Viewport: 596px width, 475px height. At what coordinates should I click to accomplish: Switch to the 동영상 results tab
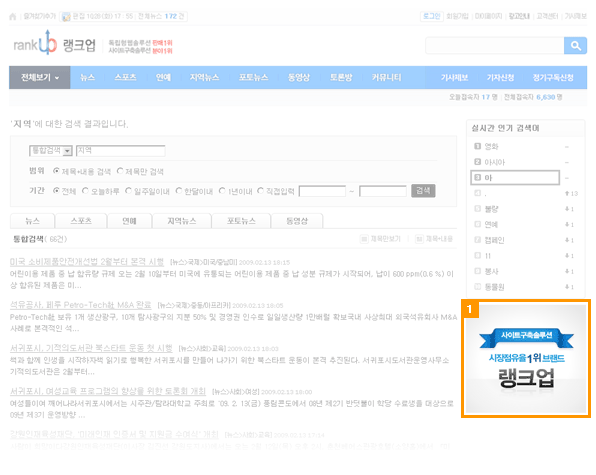pos(297,221)
